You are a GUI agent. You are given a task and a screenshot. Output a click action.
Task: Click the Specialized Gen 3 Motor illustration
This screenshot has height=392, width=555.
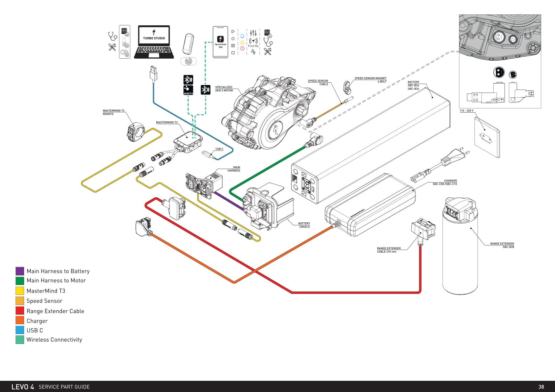click(269, 112)
